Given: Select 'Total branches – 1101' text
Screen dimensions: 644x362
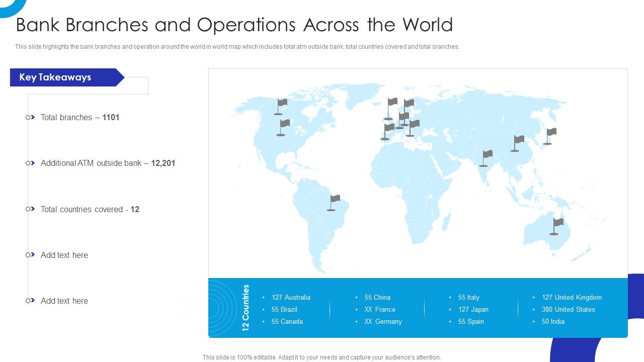Looking at the screenshot, I should [80, 117].
